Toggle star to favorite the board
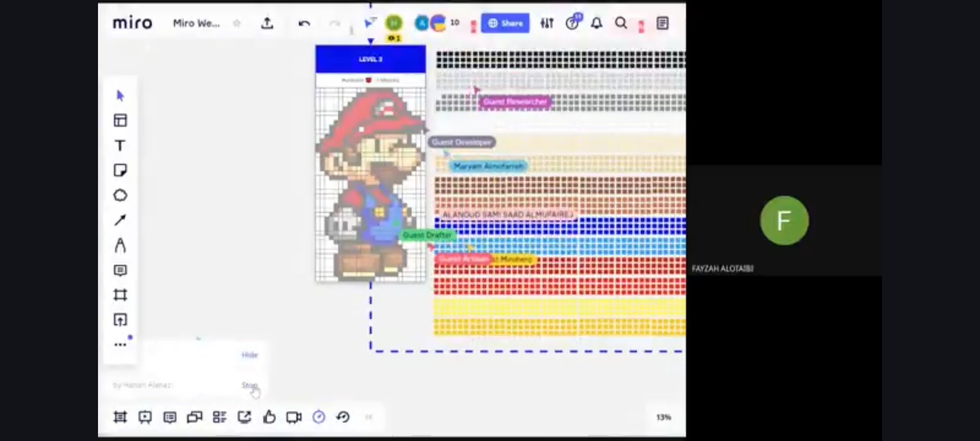Viewport: 980px width, 441px height. coord(237,23)
